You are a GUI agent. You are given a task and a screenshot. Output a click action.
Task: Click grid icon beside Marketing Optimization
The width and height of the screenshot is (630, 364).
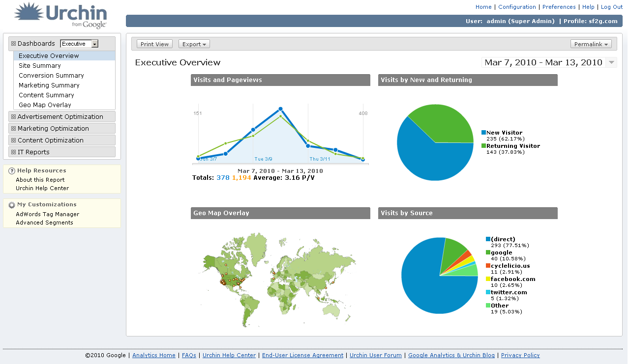[13, 129]
